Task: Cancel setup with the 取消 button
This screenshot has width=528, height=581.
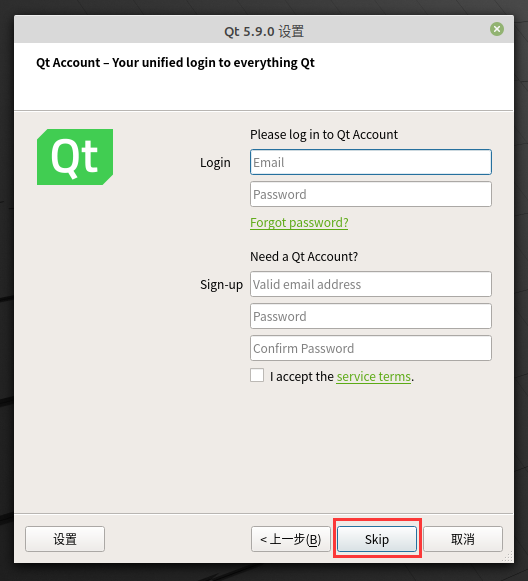Action: coord(463,539)
